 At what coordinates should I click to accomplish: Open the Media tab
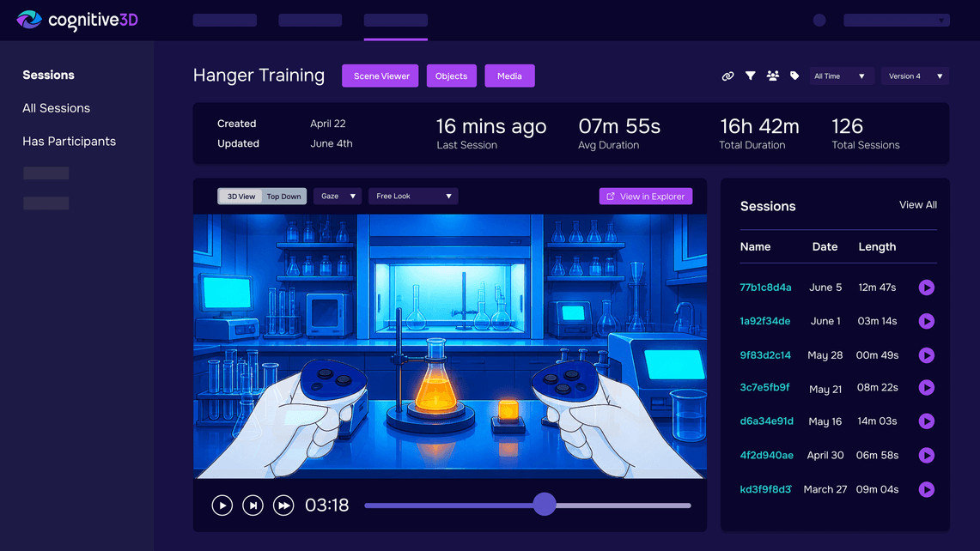[x=509, y=76]
